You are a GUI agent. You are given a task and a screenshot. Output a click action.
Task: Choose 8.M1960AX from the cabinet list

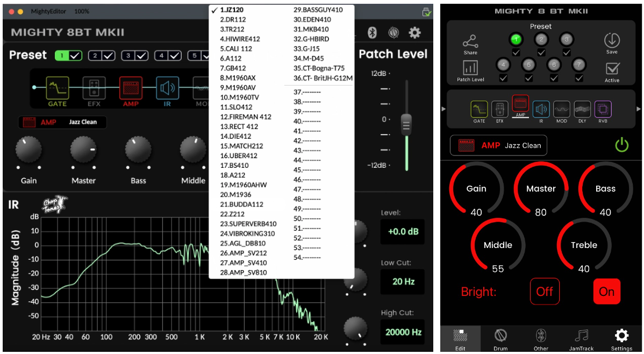click(x=238, y=78)
